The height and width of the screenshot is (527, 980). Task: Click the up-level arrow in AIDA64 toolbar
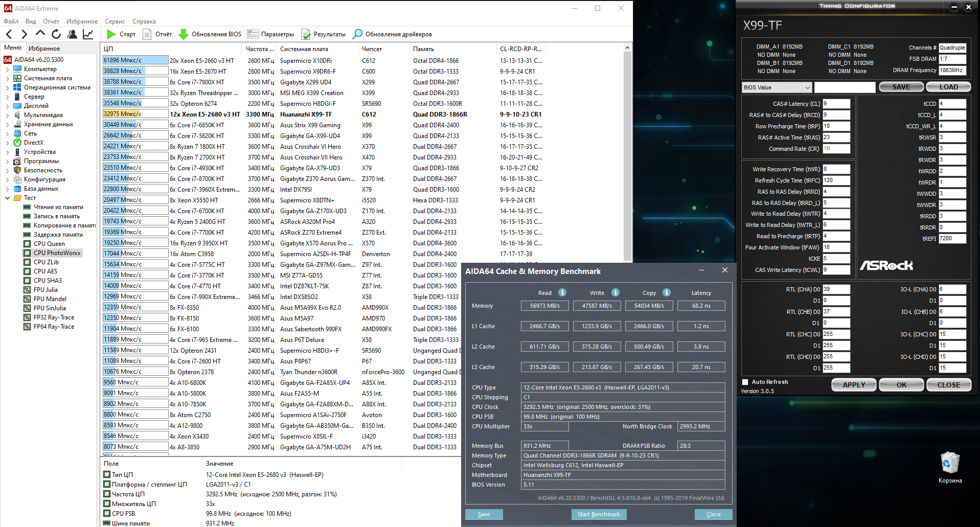[x=40, y=34]
